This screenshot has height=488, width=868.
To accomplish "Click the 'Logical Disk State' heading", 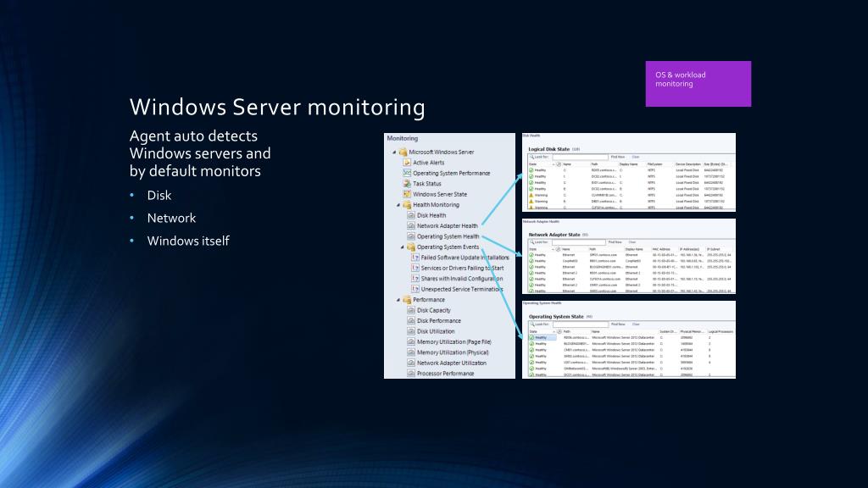I will (x=548, y=149).
